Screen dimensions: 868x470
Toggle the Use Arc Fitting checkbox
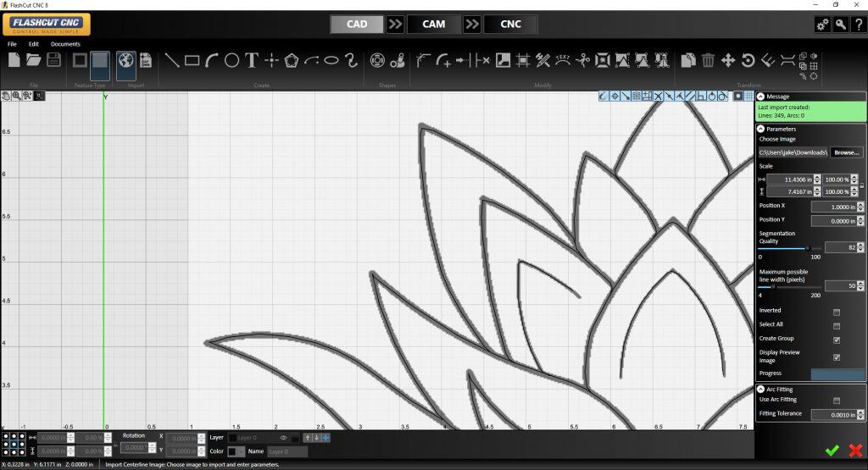pos(837,401)
